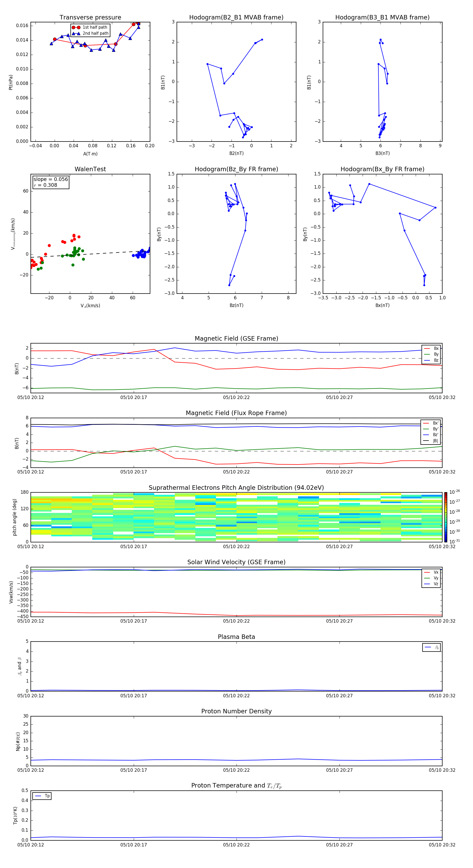Select the "Vx" velocity legend entry
This screenshot has width=473, height=868.
(431, 572)
